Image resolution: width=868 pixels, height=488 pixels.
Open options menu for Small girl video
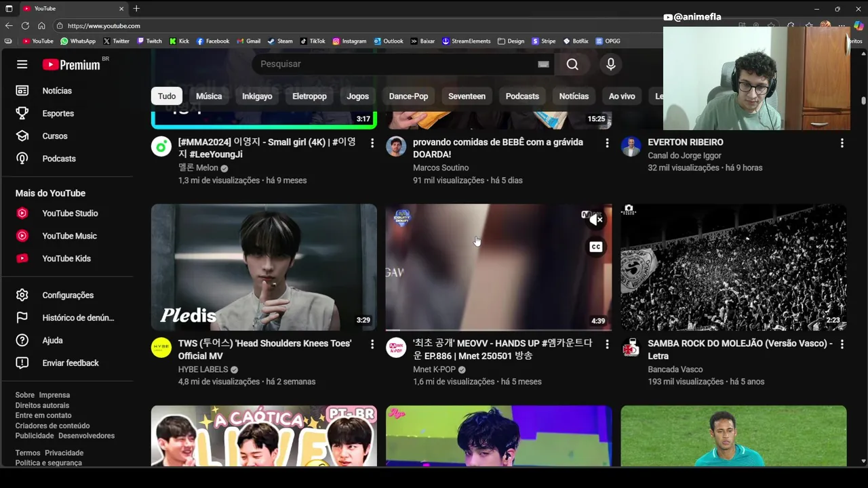pos(372,143)
